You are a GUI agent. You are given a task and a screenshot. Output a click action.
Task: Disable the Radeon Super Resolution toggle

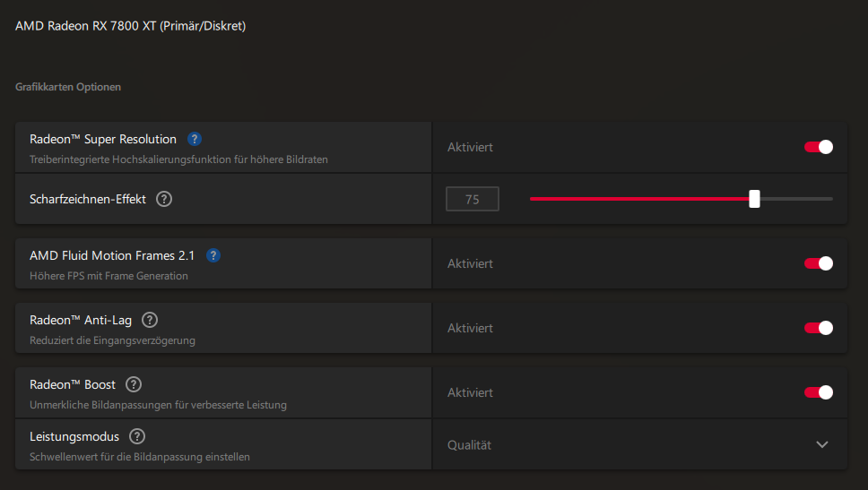coord(819,147)
